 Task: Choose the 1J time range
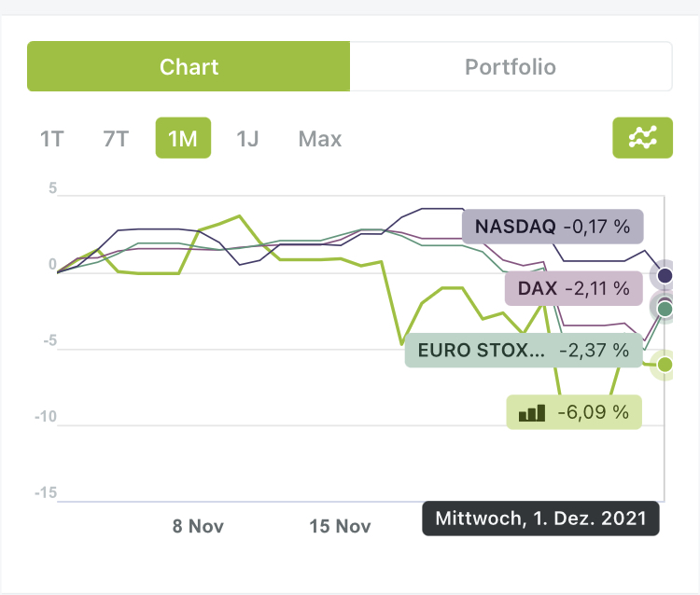247,139
